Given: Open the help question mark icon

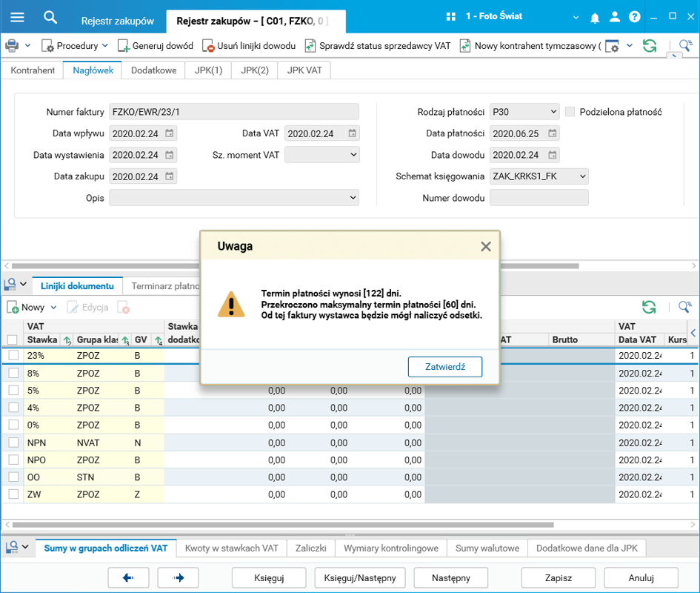Looking at the screenshot, I should click(x=634, y=17).
